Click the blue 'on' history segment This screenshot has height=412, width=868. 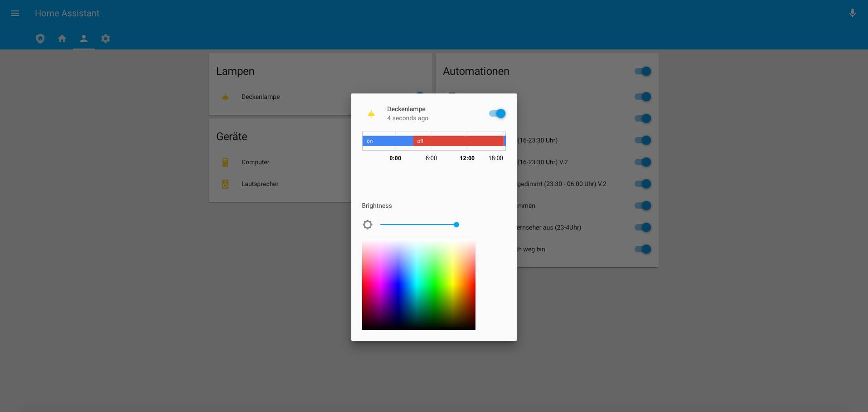click(x=388, y=141)
